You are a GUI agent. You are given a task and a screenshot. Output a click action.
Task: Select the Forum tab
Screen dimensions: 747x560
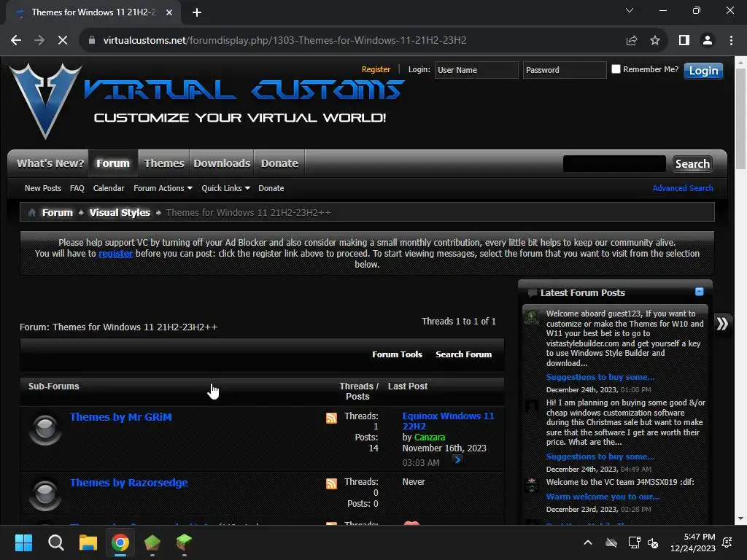click(113, 163)
